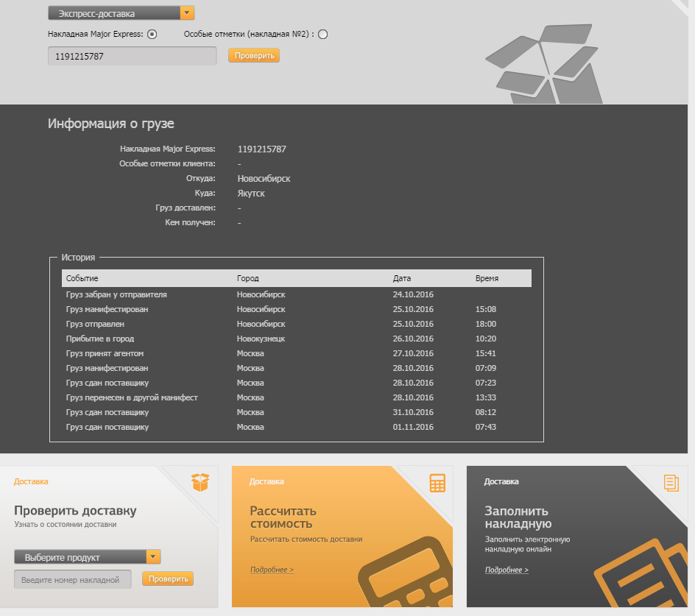Open the Выберите продукт dropdown
Image resolution: width=695 pixels, height=616 pixels.
88,557
